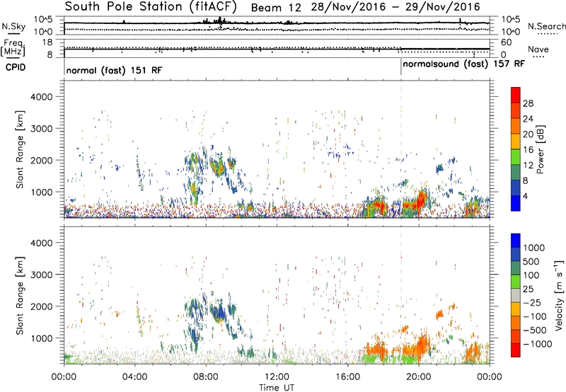Click the '-1000' label on the Velocity colorbar
Screen dimensions: 566x392
click(537, 344)
